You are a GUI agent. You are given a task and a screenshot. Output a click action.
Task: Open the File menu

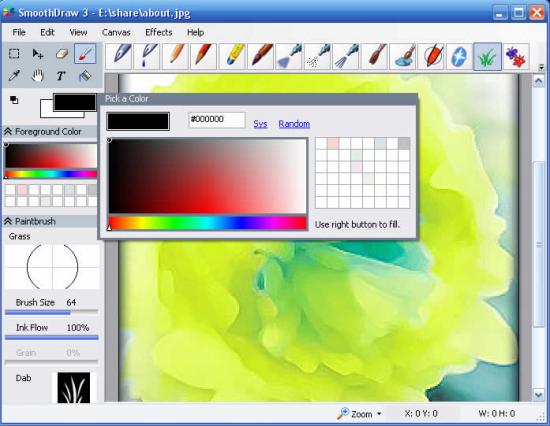point(19,32)
